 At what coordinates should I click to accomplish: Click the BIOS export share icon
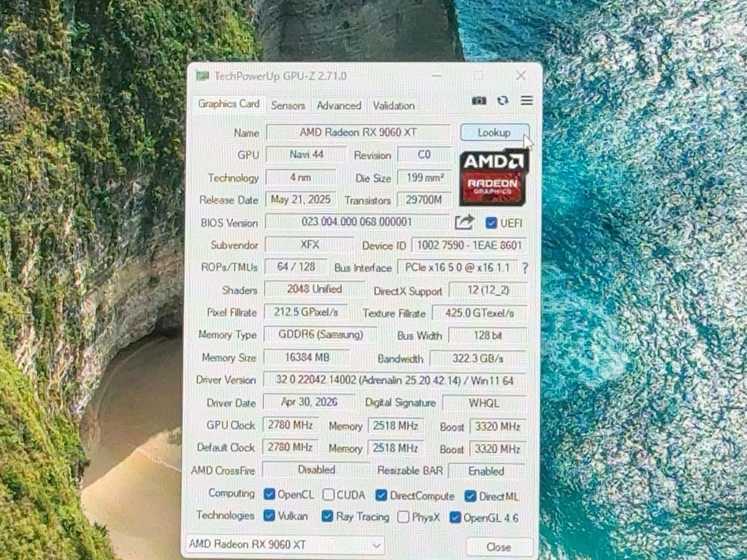(464, 222)
